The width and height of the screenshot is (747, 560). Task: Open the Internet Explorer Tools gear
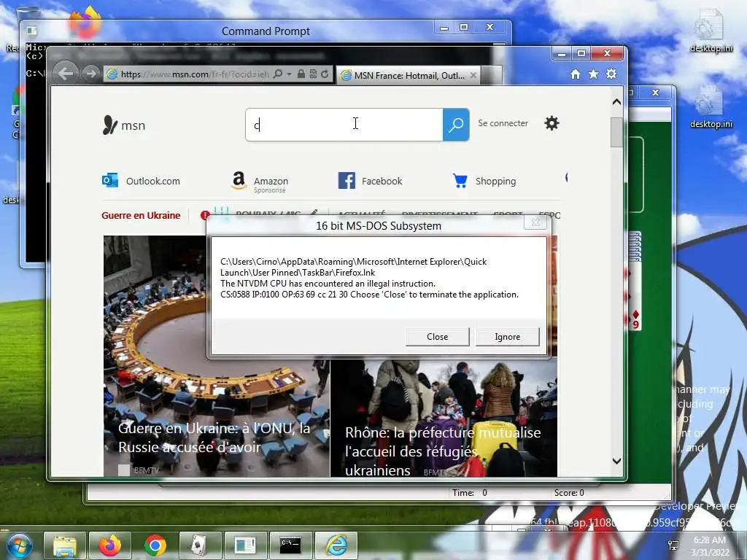611,74
